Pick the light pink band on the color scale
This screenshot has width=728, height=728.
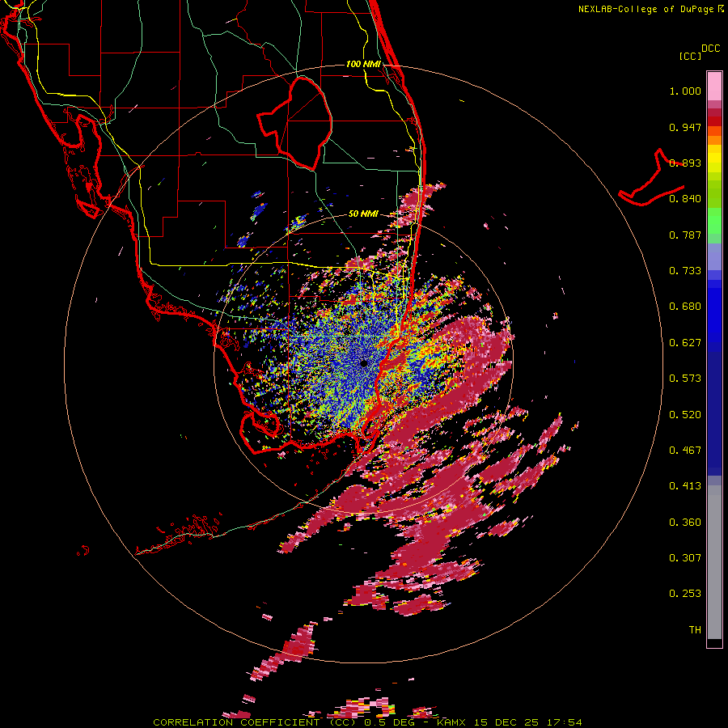click(714, 86)
